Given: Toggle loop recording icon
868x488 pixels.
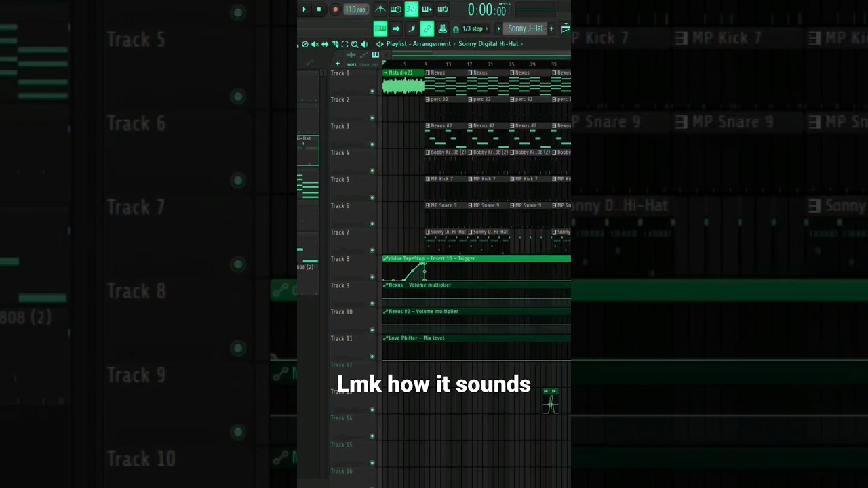Looking at the screenshot, I should pyautogui.click(x=442, y=9).
